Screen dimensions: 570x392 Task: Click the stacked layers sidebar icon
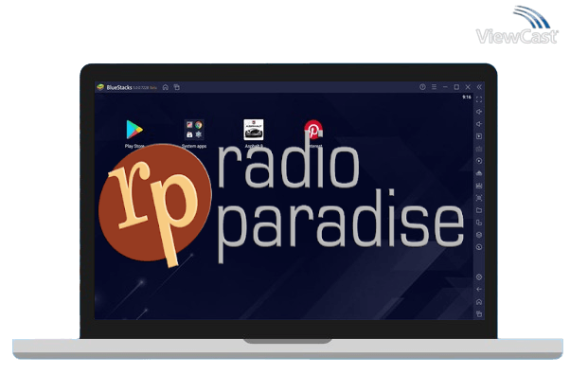click(x=479, y=235)
